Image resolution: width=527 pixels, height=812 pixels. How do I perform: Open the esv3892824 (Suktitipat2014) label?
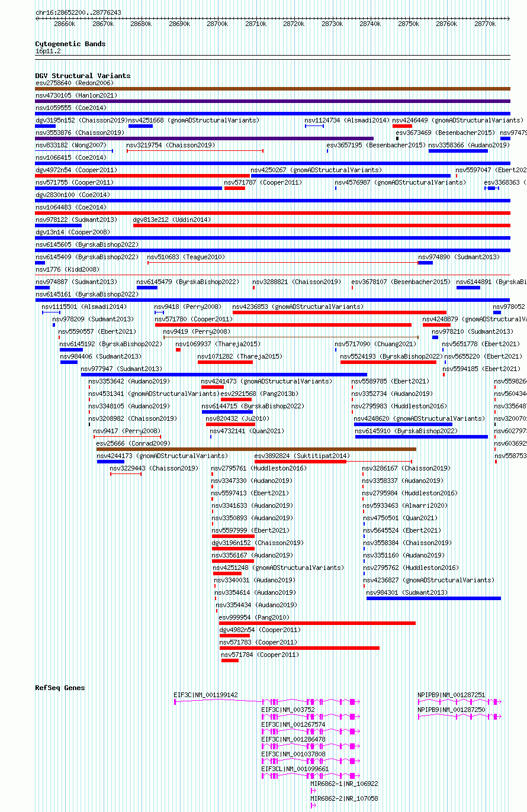click(303, 456)
